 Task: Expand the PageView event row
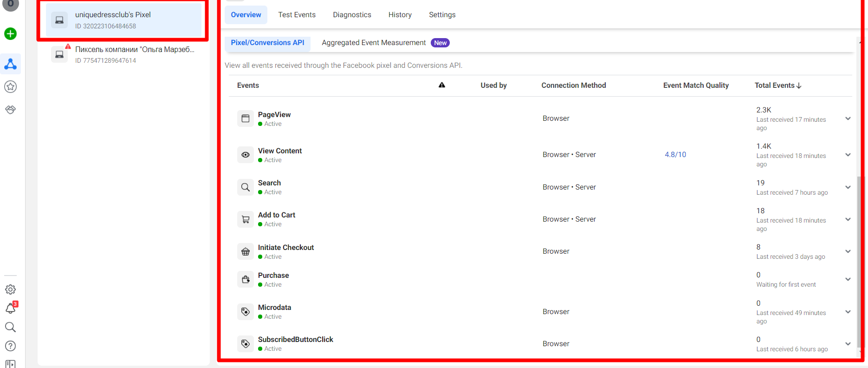click(x=848, y=118)
